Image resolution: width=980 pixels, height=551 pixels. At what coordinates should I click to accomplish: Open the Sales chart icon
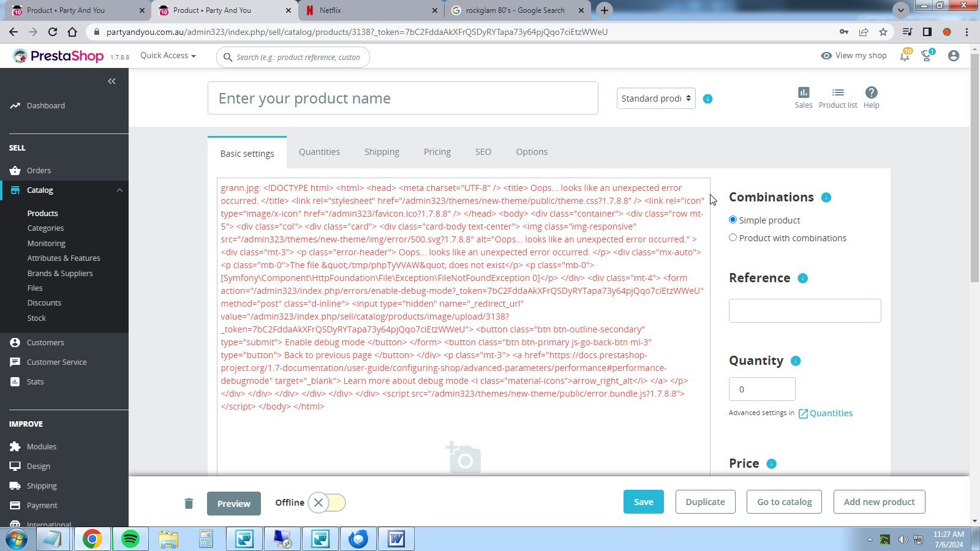pyautogui.click(x=804, y=97)
